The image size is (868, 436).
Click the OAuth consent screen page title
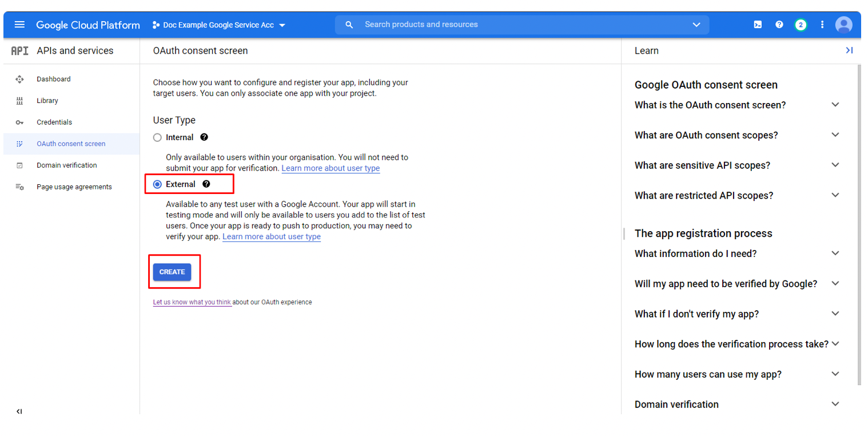201,51
